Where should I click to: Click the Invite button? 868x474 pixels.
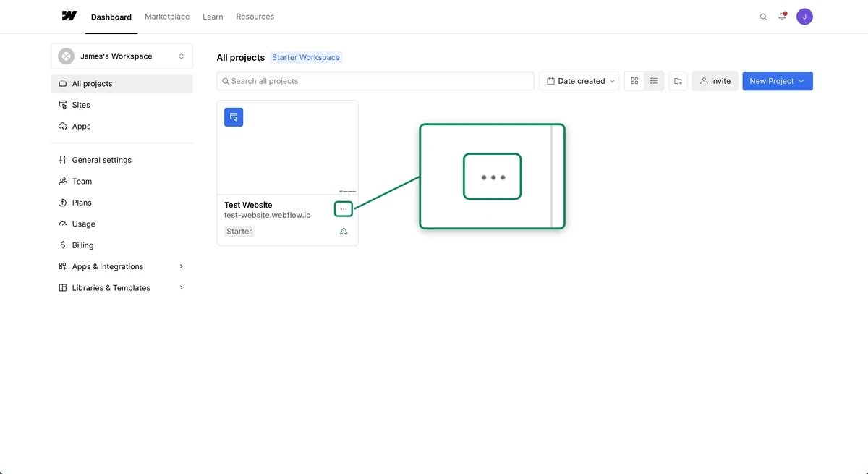(715, 81)
